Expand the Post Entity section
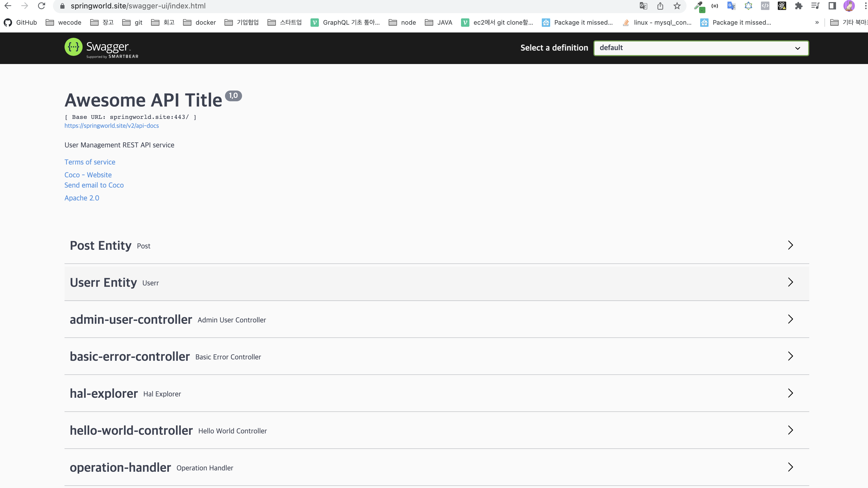The image size is (868, 488). point(790,245)
